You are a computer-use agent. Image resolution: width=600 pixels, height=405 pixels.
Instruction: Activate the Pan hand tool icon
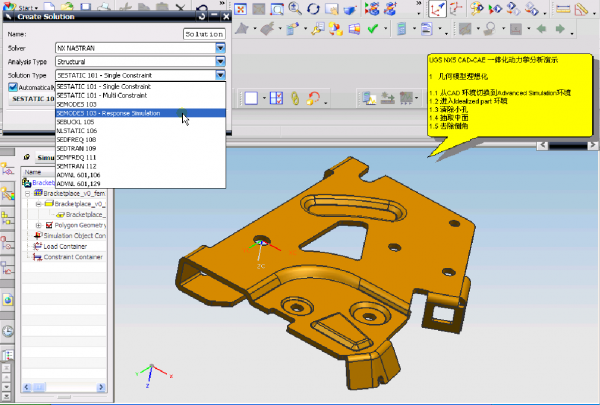pyautogui.click(x=331, y=8)
